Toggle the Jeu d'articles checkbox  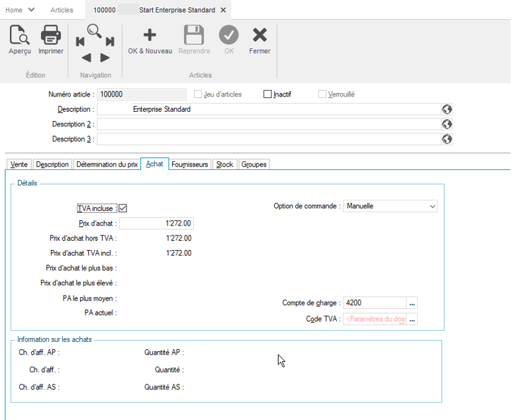[198, 94]
